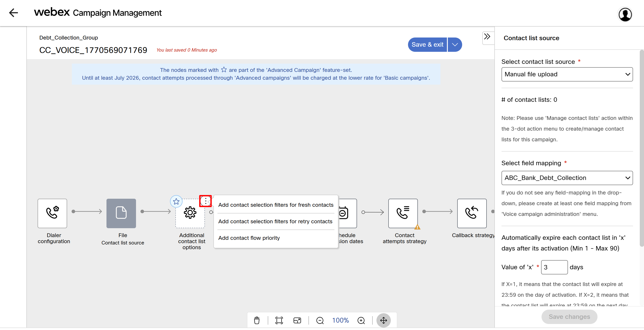Click the Save & exit button
The height and width of the screenshot is (330, 644).
coord(427,45)
